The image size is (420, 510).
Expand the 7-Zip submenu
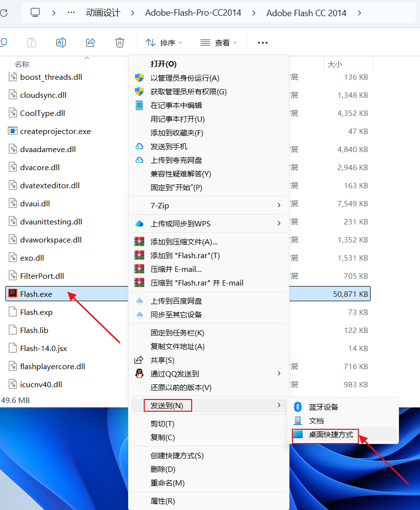(x=209, y=205)
